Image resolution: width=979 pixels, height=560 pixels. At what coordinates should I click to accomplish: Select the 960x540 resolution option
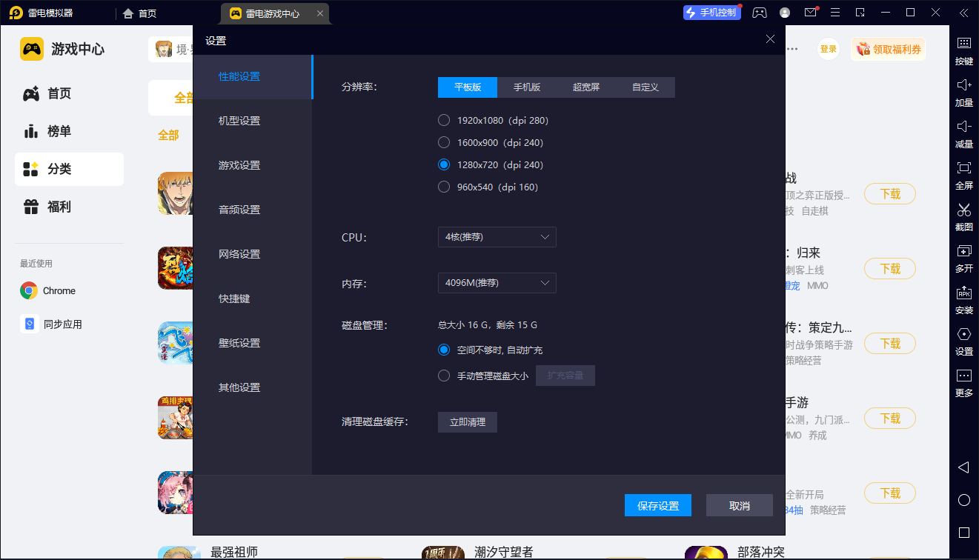(x=444, y=187)
